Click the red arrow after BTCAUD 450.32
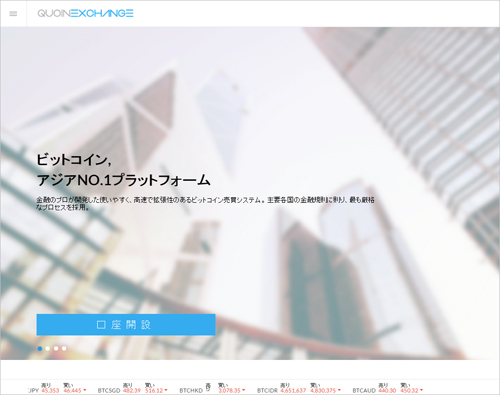The width and height of the screenshot is (500, 395). coord(422,390)
